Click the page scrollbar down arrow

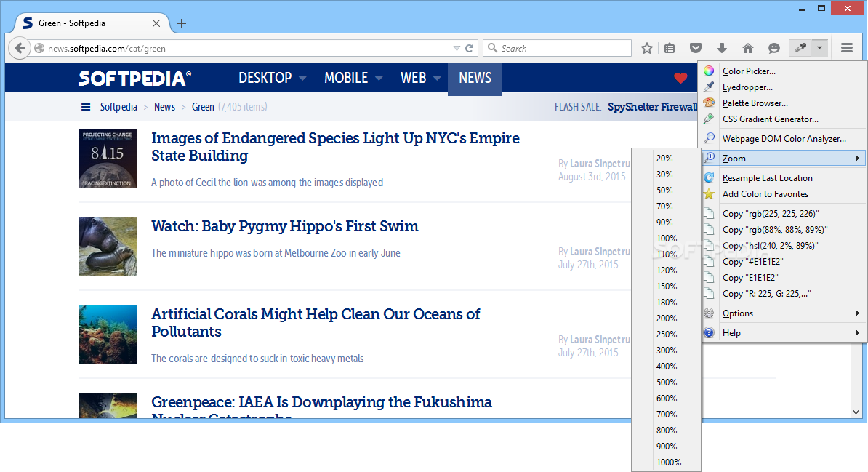[856, 412]
